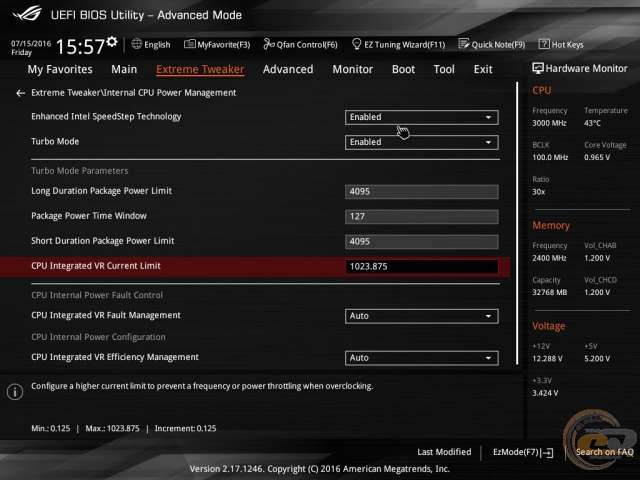Viewport: 640px width, 480px height.
Task: Click the Extreme Tweaker breadcrumb path text
Action: pyautogui.click(x=133, y=93)
